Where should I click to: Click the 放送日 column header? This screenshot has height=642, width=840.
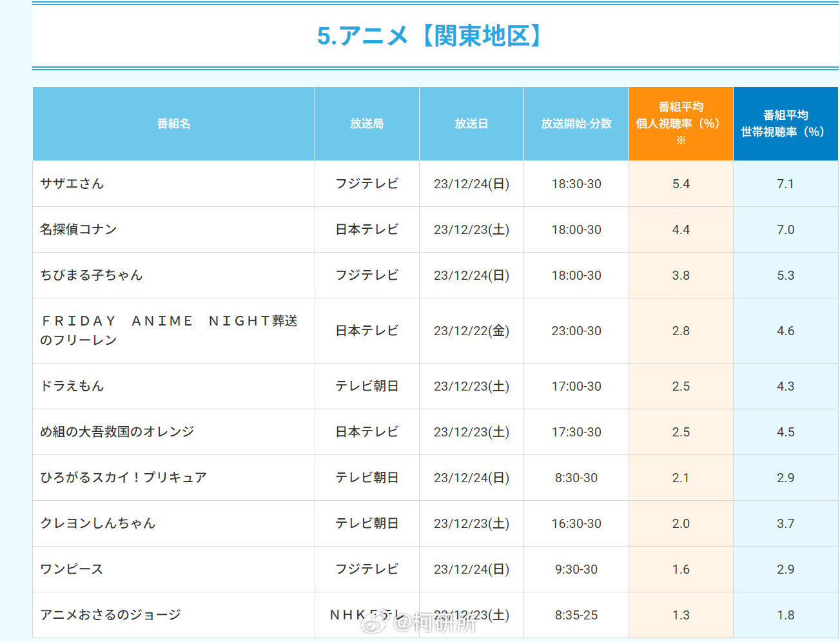point(471,124)
